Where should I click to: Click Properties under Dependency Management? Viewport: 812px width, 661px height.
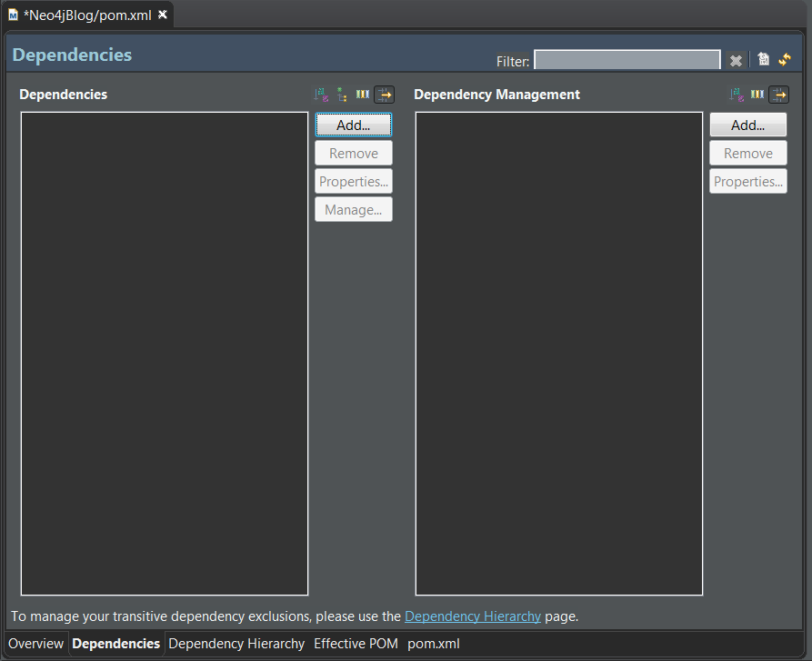(x=747, y=181)
